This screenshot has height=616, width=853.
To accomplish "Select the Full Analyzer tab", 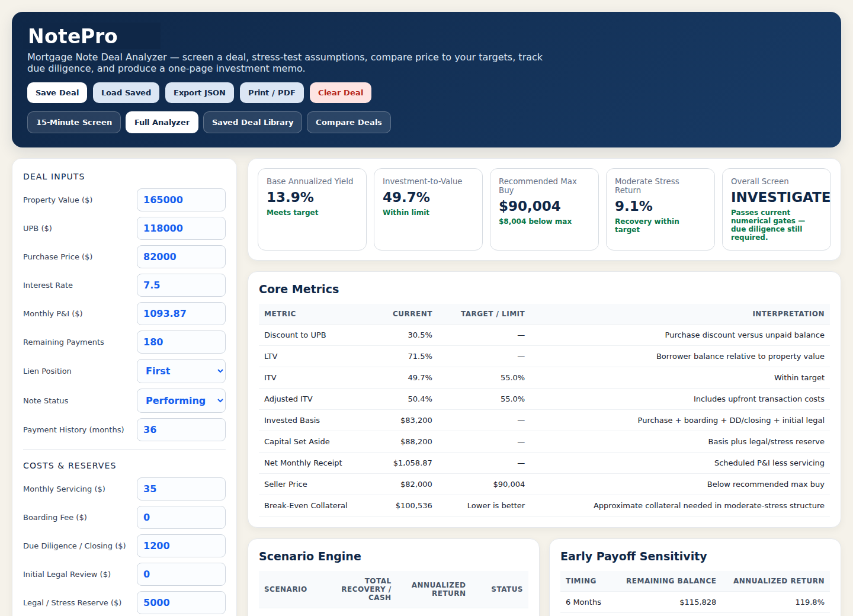I will tap(162, 123).
